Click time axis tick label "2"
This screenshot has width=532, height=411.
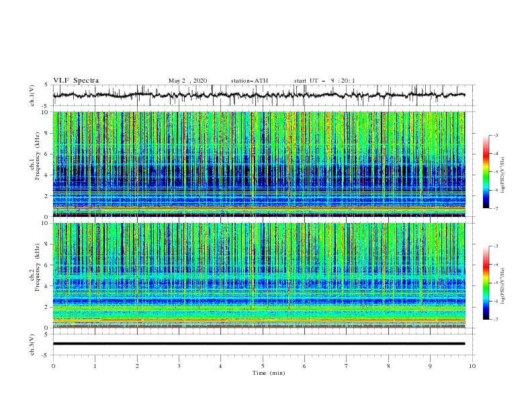137,366
